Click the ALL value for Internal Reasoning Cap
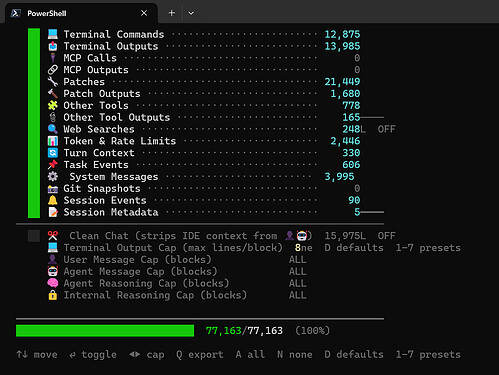499x375 pixels. [298, 295]
